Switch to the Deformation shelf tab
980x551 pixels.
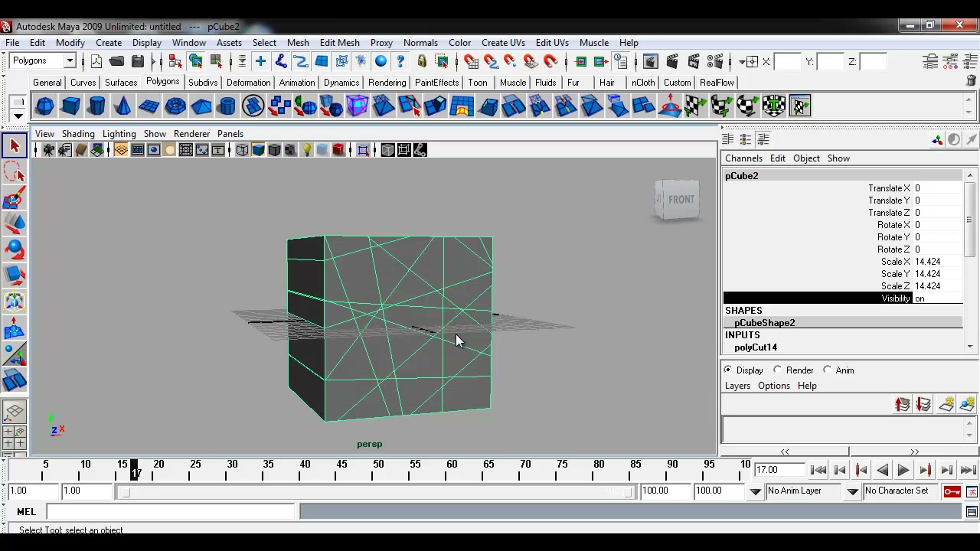tap(248, 83)
